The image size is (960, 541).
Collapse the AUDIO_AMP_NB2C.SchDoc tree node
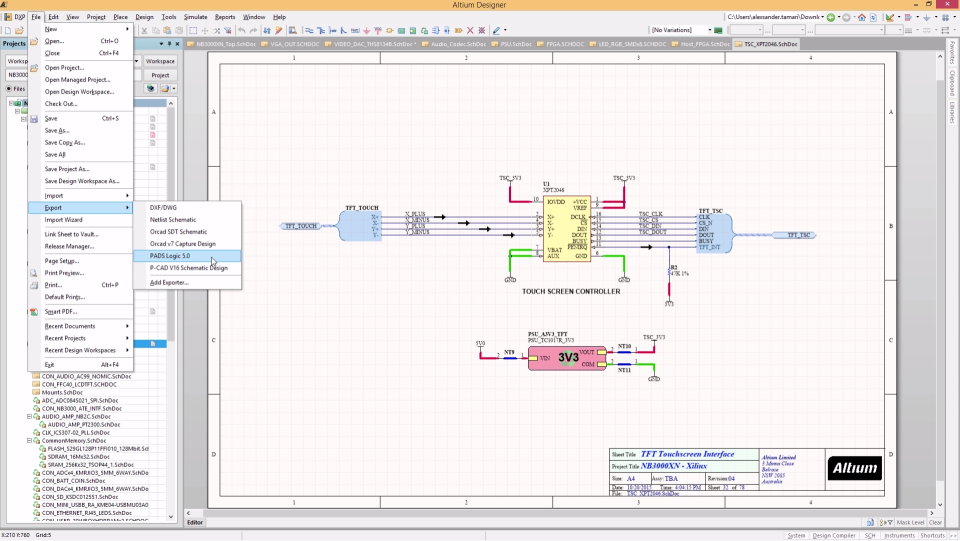pyautogui.click(x=29, y=416)
